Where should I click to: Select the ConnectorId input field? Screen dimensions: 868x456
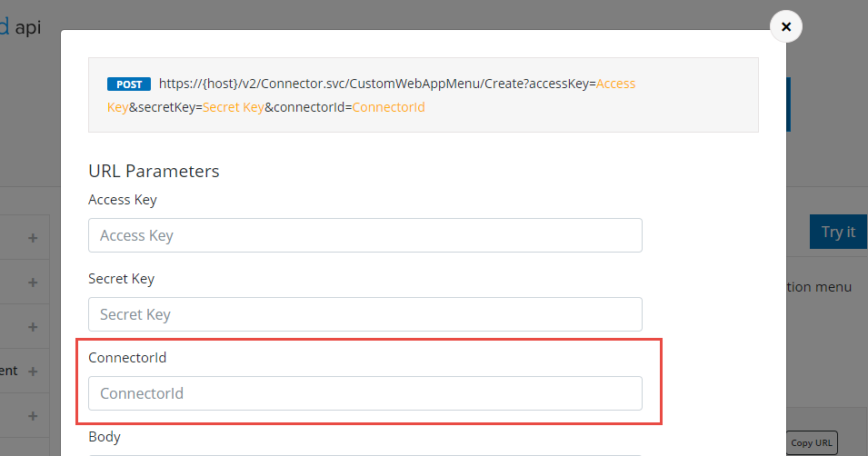[x=364, y=393]
